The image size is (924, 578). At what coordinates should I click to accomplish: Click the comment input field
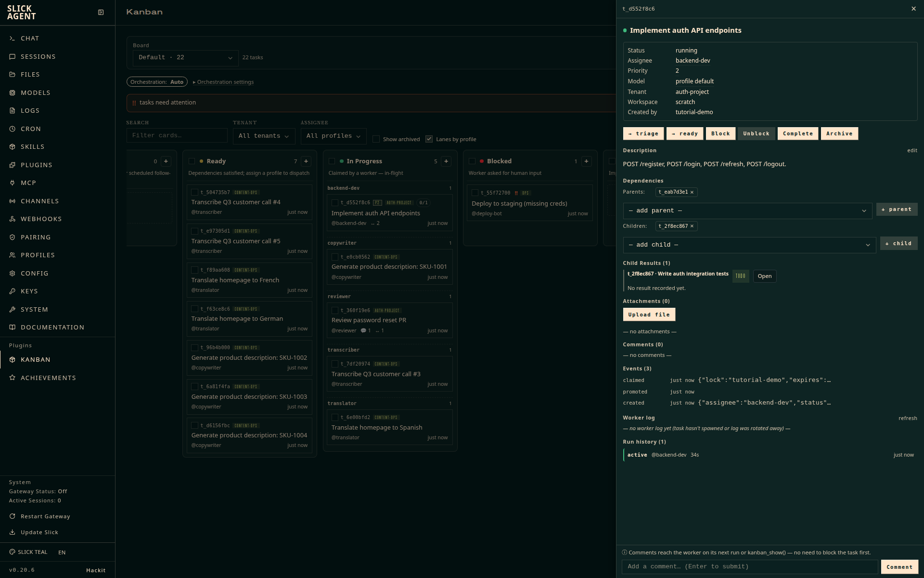click(x=750, y=567)
